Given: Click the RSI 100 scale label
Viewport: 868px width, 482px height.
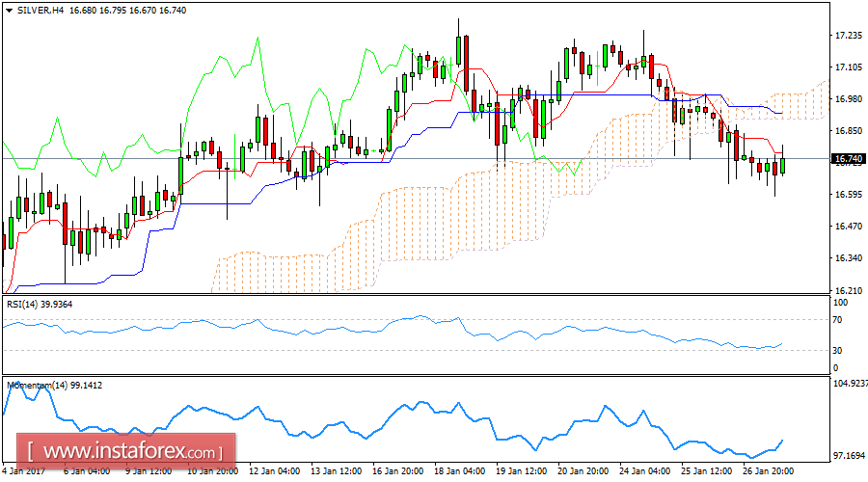Looking at the screenshot, I should click(840, 303).
